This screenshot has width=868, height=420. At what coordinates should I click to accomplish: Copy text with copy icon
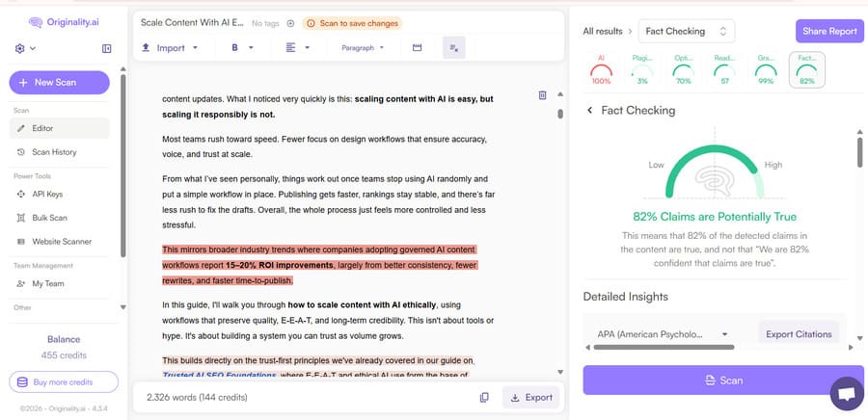(x=484, y=397)
